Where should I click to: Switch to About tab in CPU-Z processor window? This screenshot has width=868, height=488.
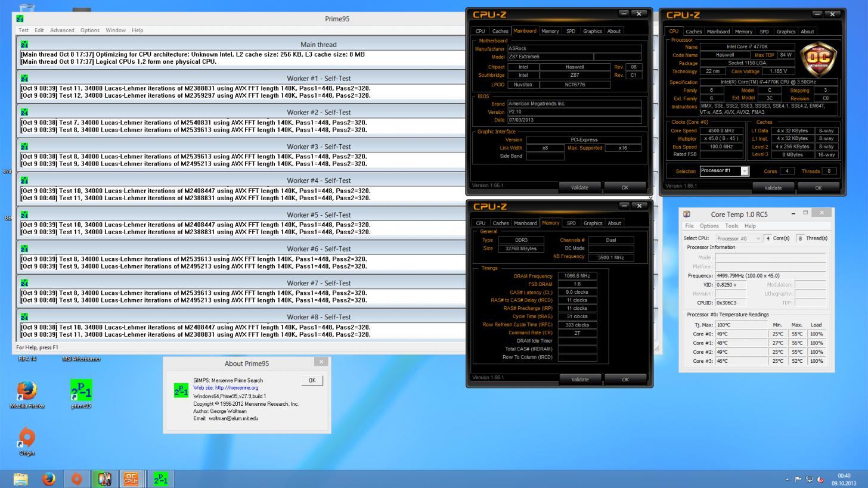(x=807, y=32)
